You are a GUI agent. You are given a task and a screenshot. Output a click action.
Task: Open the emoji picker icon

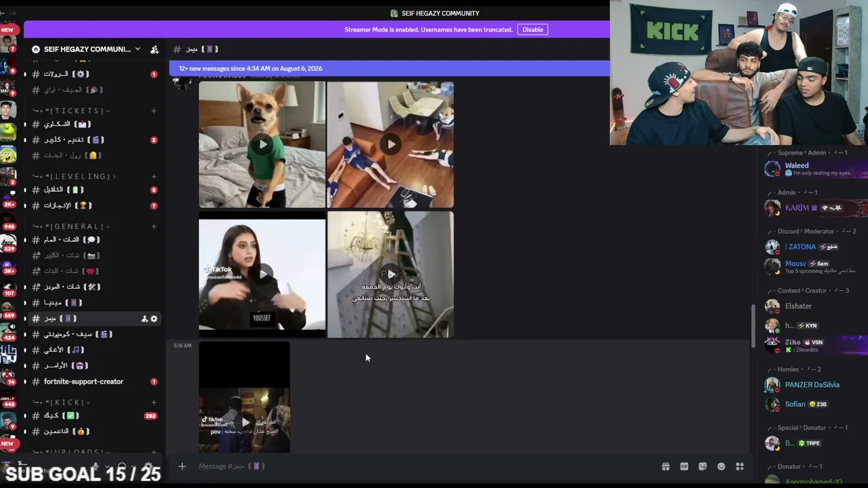coord(721,466)
